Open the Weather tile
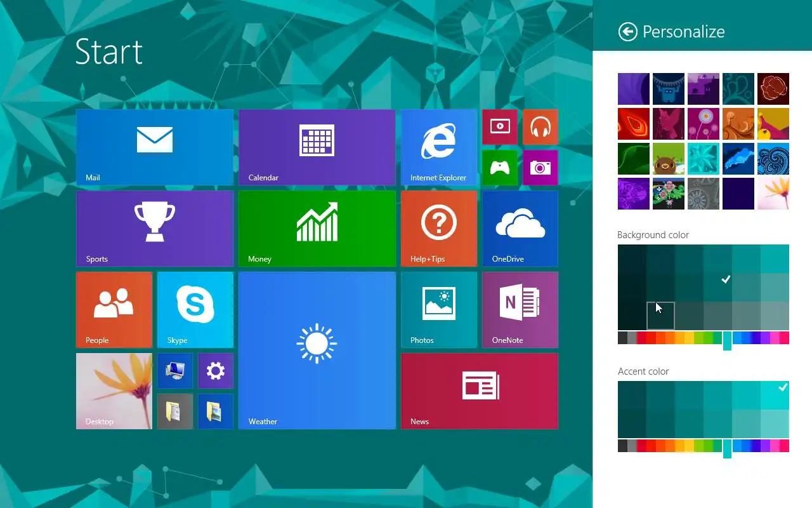 pyautogui.click(x=317, y=351)
